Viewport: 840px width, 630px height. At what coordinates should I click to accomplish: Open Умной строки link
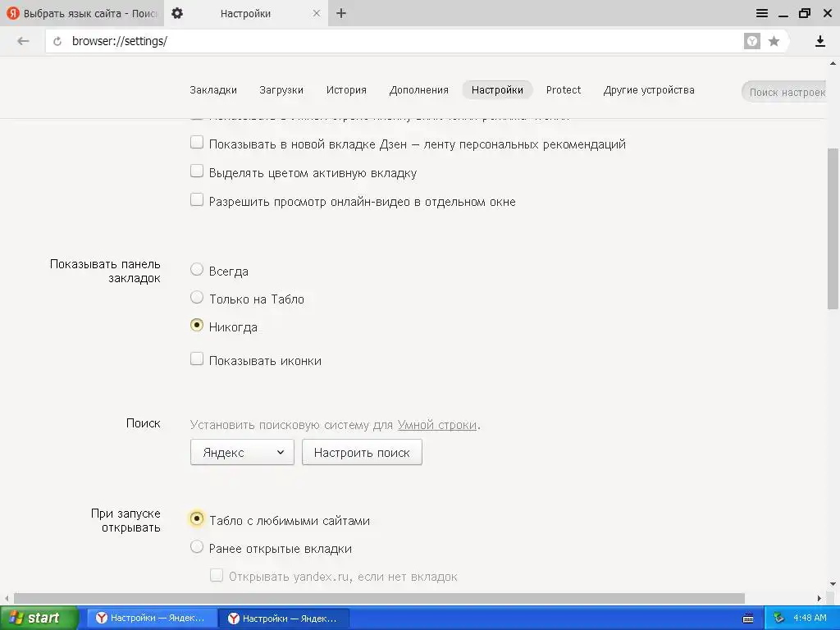(436, 425)
